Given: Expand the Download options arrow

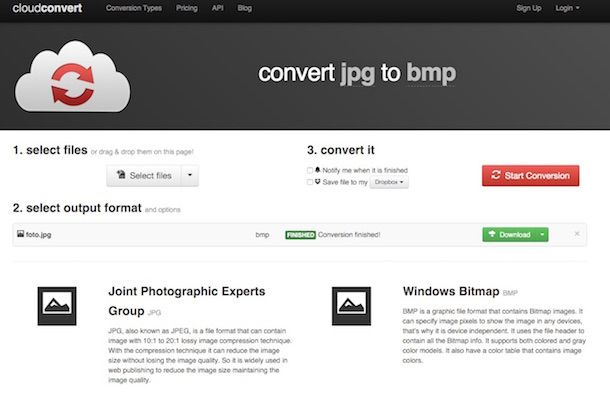Looking at the screenshot, I should [x=542, y=235].
